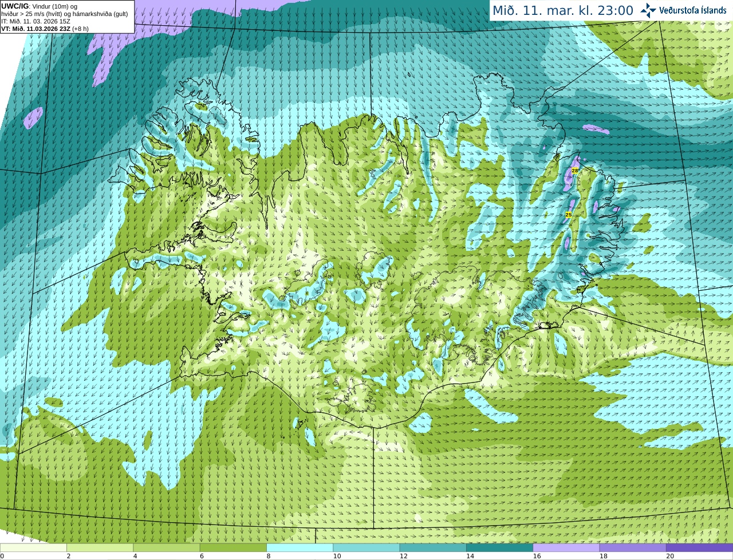Image resolution: width=733 pixels, height=560 pixels.
Task: Click the yellow gust label 25 on the map
Action: [x=569, y=215]
